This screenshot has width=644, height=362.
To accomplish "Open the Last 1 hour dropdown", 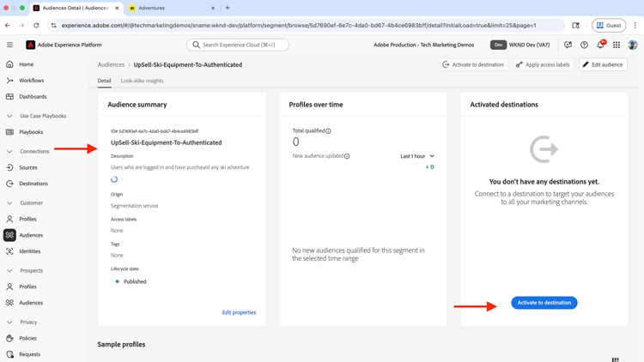I will (417, 156).
